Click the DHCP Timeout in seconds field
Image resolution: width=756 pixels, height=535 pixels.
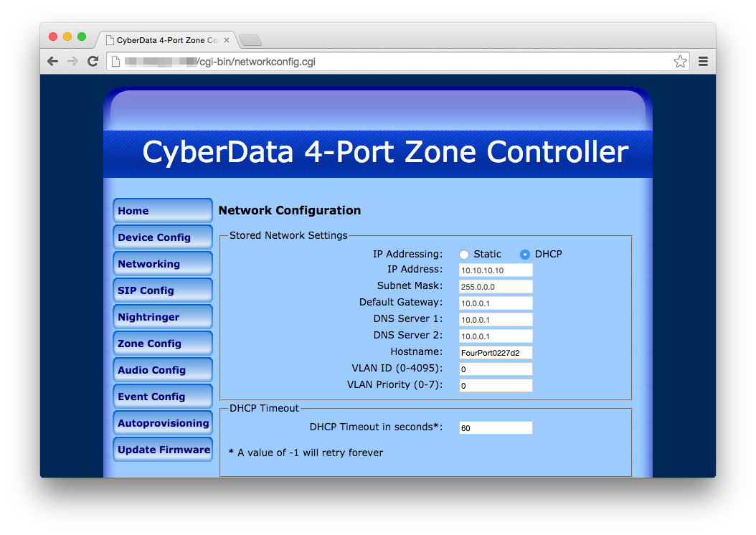pos(496,427)
